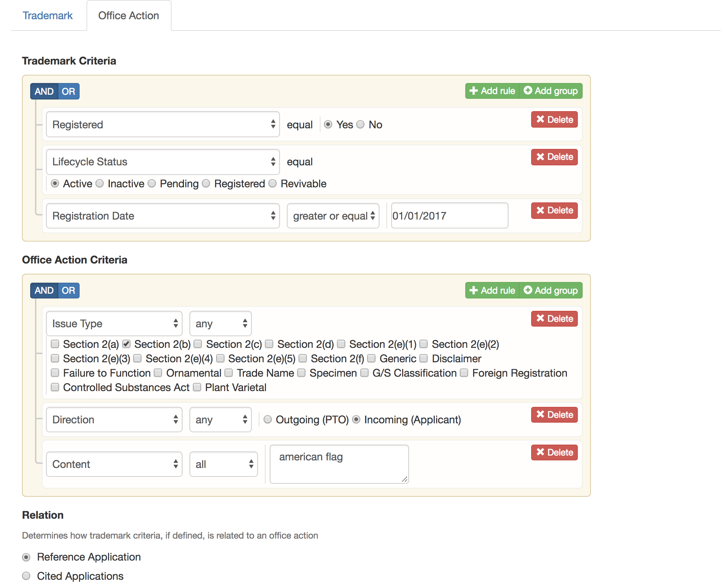Screen dimensions: 724x588
Task: Open the Issue Type field dropdown
Action: pos(114,324)
